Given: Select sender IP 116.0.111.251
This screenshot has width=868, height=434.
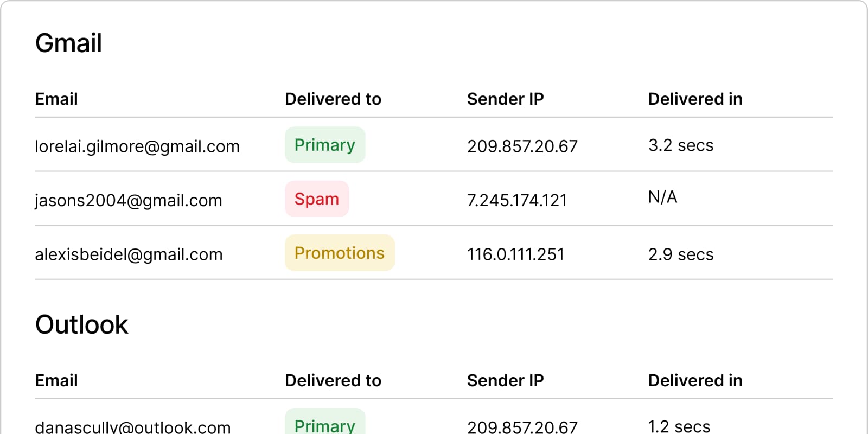Looking at the screenshot, I should tap(515, 254).
